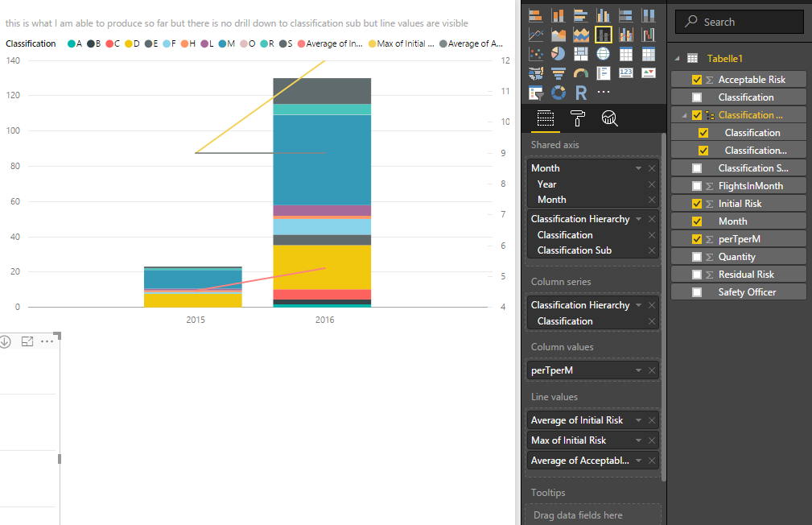Select the highlighted line and stacked column chart

coord(604,35)
